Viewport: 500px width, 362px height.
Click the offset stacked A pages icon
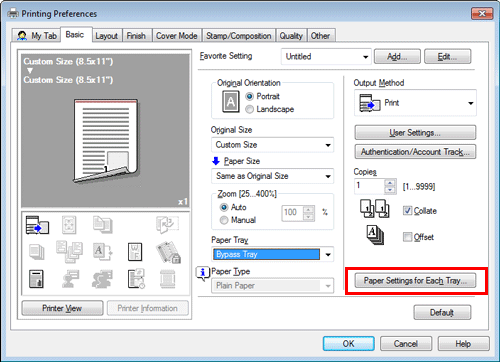coord(375,235)
